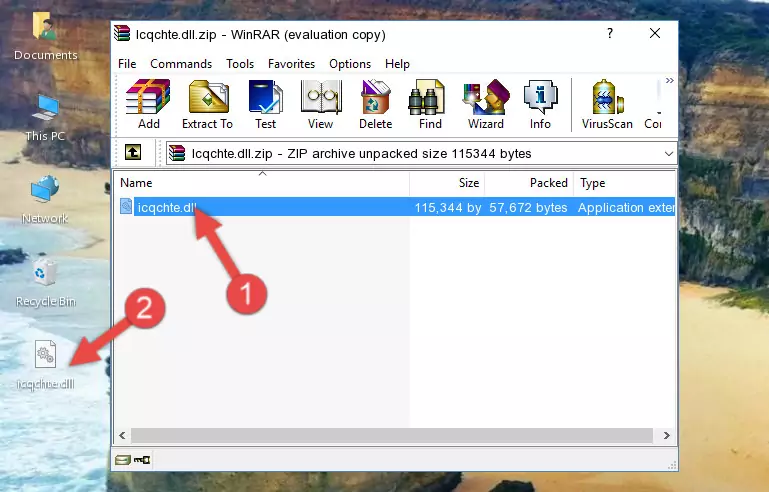Click the drive icon in status bar

pyautogui.click(x=123, y=460)
